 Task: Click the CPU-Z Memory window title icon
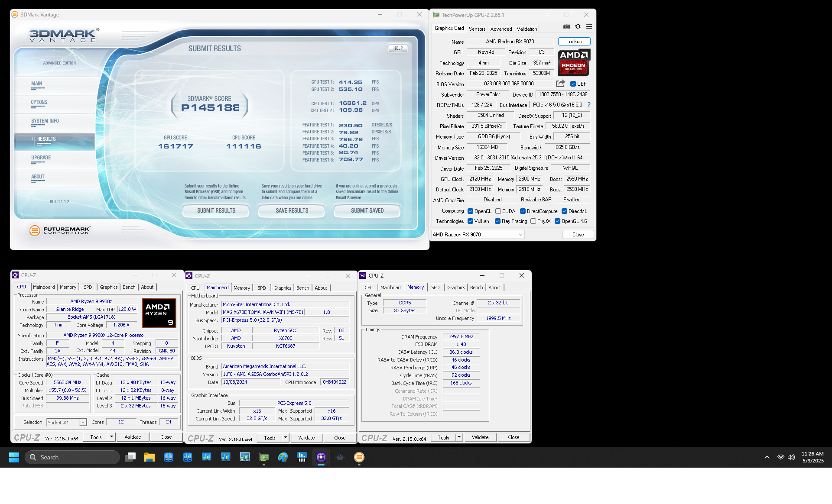coord(363,275)
